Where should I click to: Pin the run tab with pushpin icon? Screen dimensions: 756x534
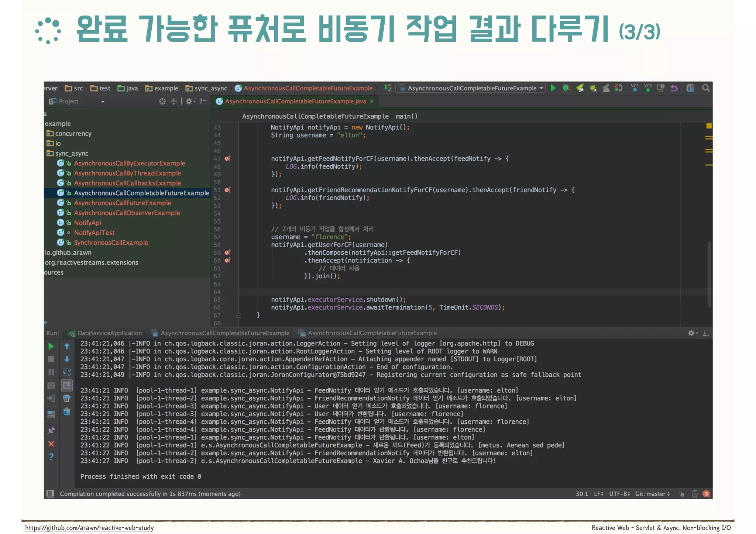click(x=51, y=431)
